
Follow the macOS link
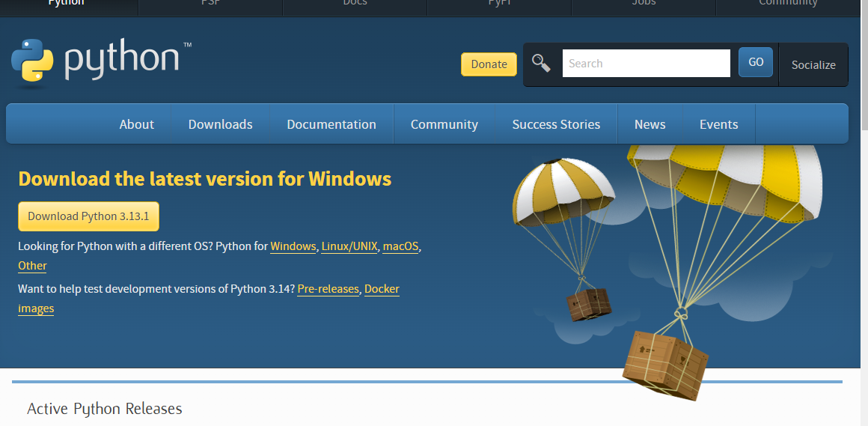click(401, 246)
